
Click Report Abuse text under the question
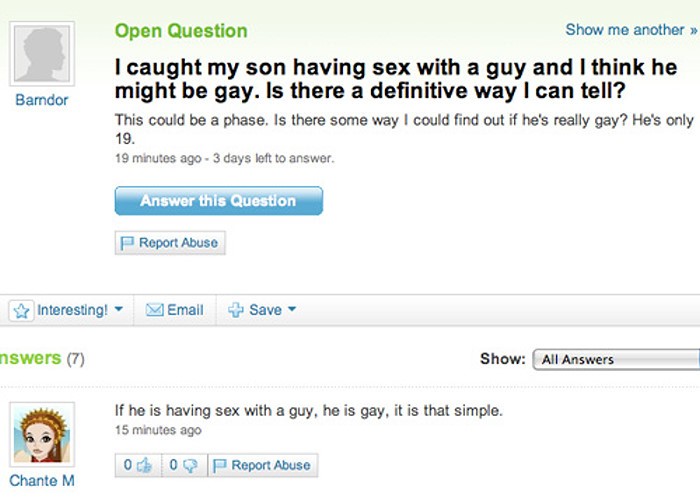tap(179, 242)
